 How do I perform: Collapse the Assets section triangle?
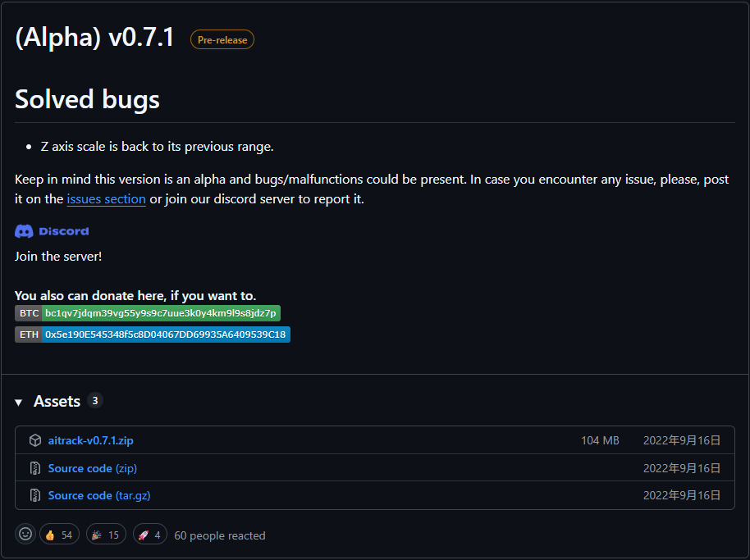[x=18, y=402]
